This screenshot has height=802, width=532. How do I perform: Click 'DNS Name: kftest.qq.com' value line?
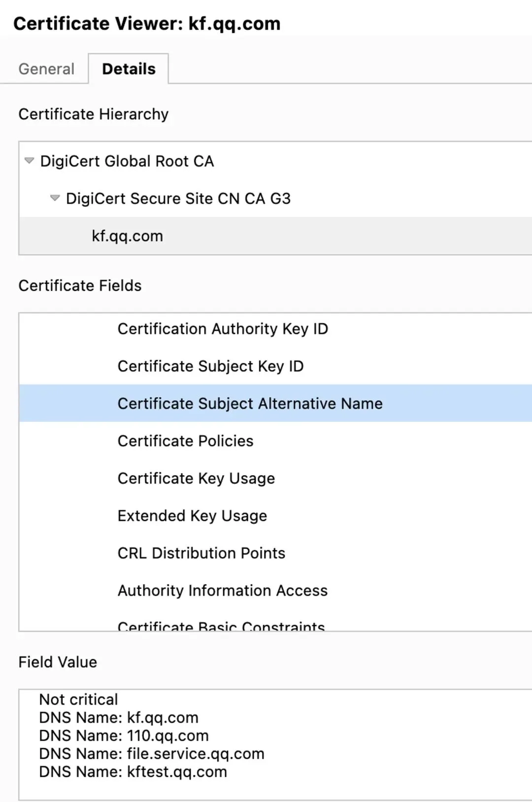click(133, 772)
